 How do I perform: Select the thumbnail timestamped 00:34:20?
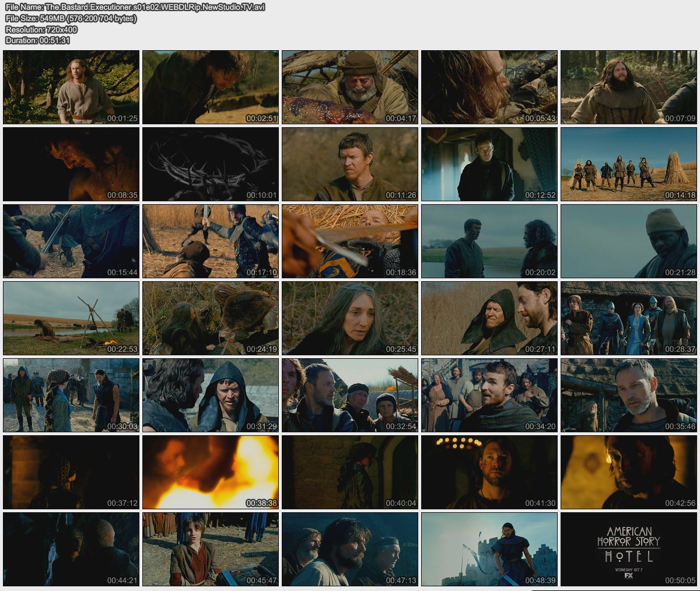point(489,395)
